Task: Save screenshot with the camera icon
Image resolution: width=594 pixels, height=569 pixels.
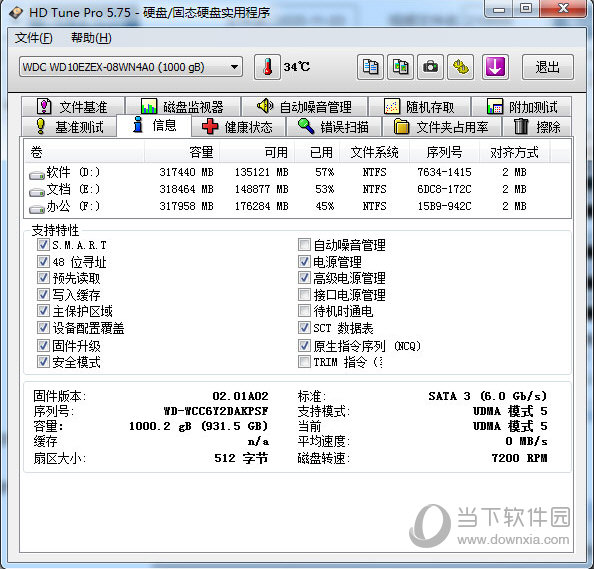Action: click(x=430, y=67)
